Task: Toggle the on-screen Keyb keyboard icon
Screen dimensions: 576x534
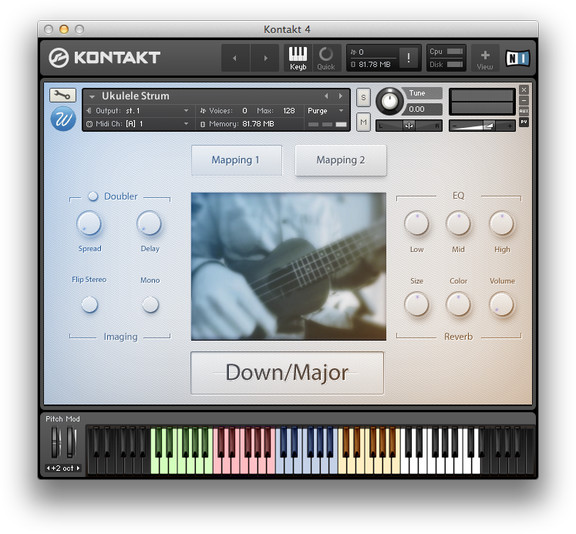Action: tap(298, 58)
